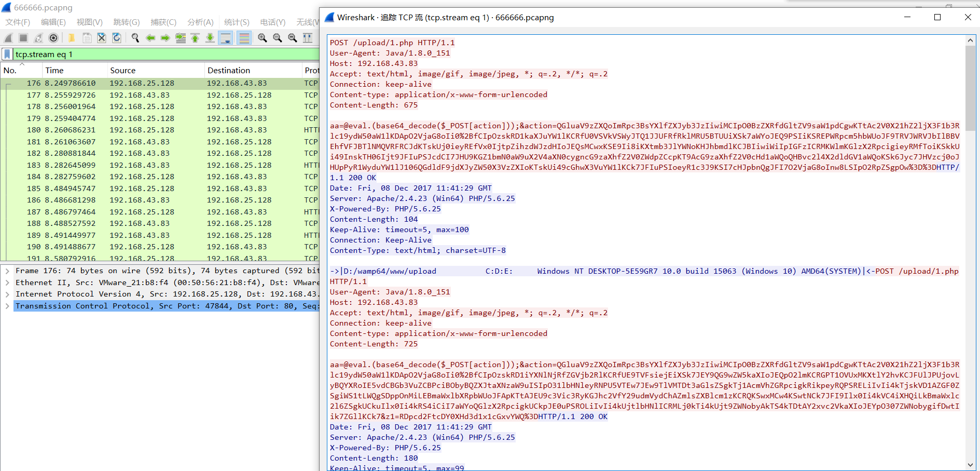Go forward in packet history
Screen dimensions: 980x471
point(165,38)
